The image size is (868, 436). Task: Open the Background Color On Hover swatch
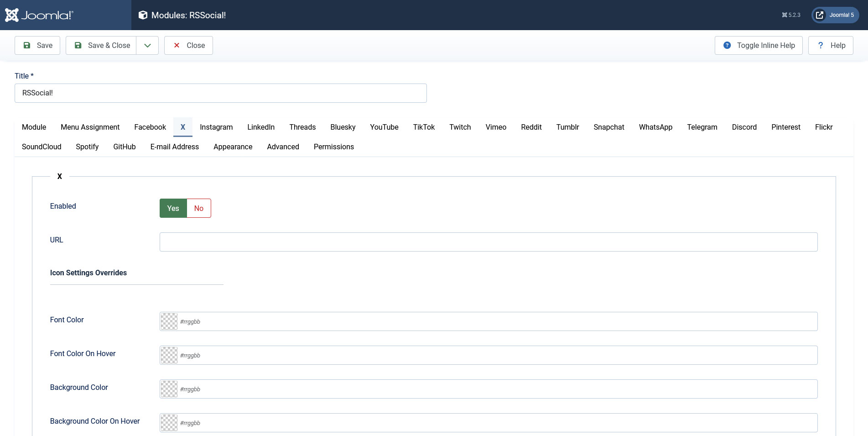tap(169, 423)
